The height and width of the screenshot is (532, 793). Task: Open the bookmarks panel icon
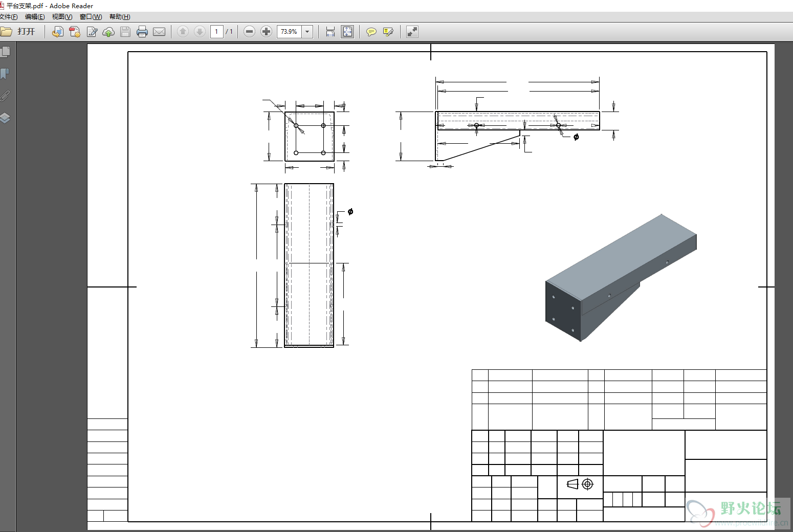click(x=5, y=74)
